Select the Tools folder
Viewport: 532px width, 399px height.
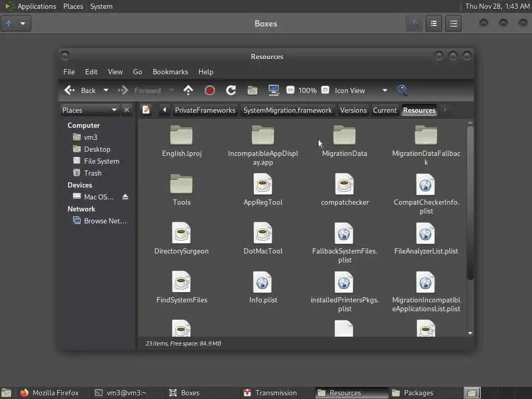pyautogui.click(x=181, y=190)
